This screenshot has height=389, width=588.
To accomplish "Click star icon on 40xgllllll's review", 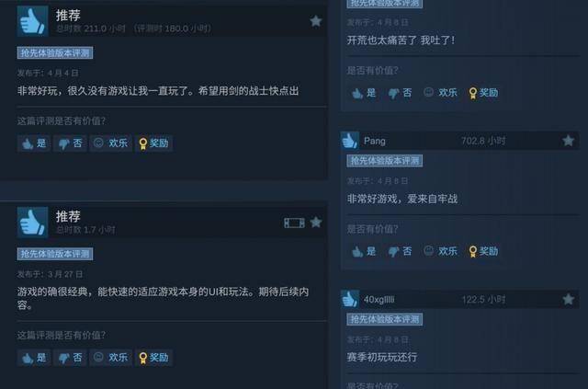I will click(568, 299).
